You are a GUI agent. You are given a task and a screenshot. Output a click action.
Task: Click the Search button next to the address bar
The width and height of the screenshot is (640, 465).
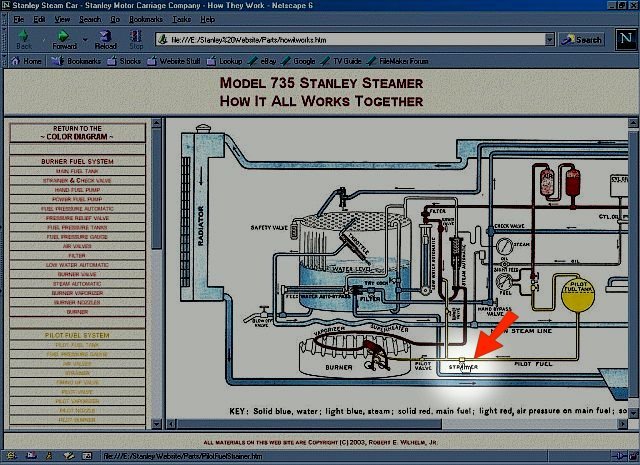tap(582, 40)
